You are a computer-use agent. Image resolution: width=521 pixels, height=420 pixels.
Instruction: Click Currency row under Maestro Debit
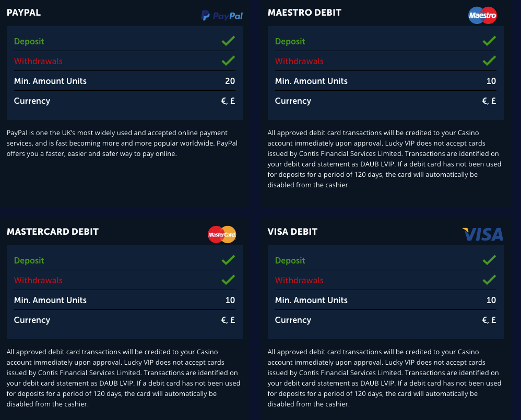385,101
